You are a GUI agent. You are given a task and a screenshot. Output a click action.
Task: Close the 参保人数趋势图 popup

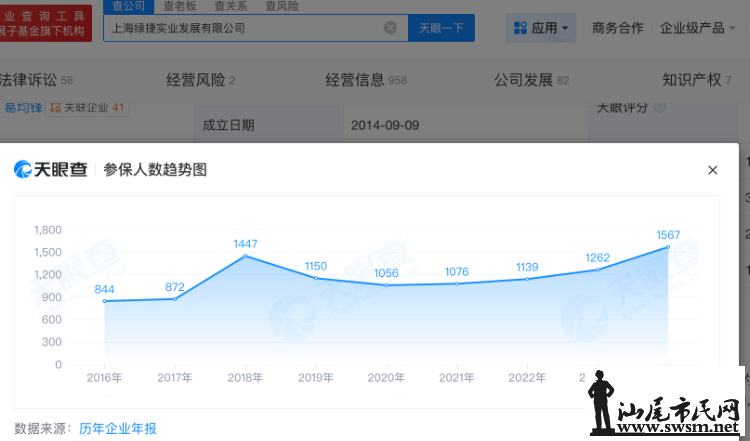point(712,170)
